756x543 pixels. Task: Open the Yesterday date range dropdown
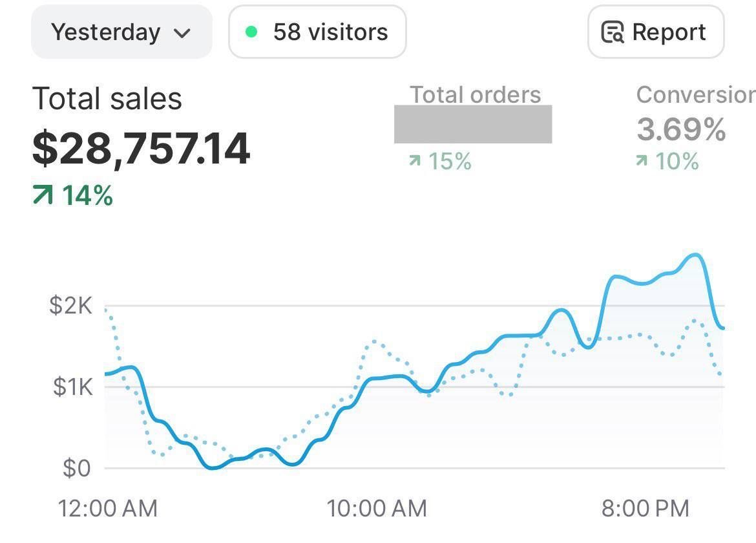[121, 32]
